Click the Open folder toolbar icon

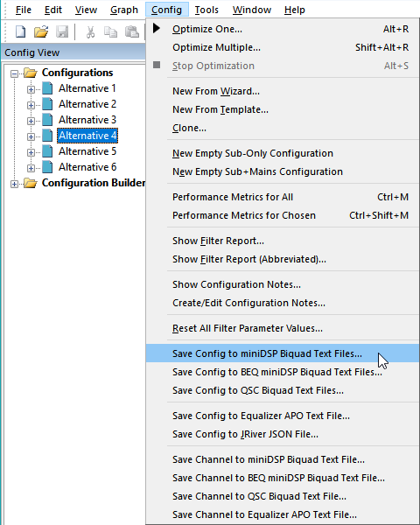click(x=41, y=32)
